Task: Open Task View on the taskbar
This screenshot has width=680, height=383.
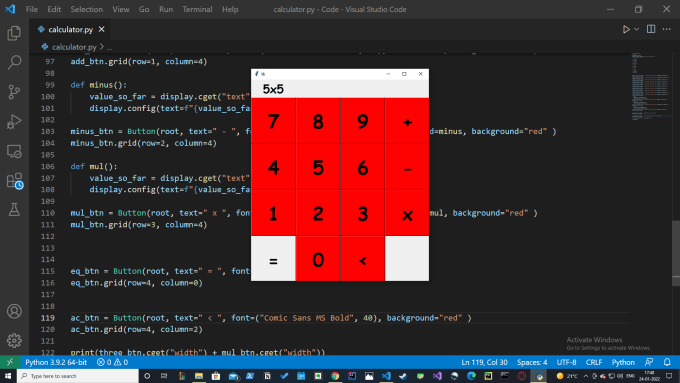Action: click(164, 376)
